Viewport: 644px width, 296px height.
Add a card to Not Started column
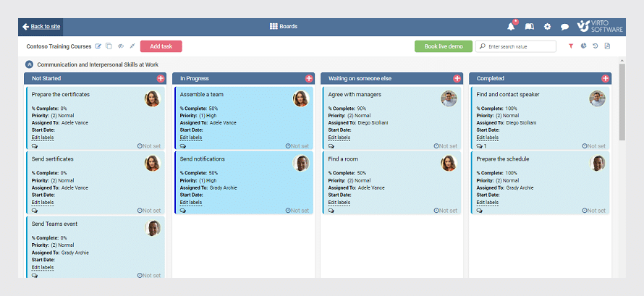pos(160,78)
